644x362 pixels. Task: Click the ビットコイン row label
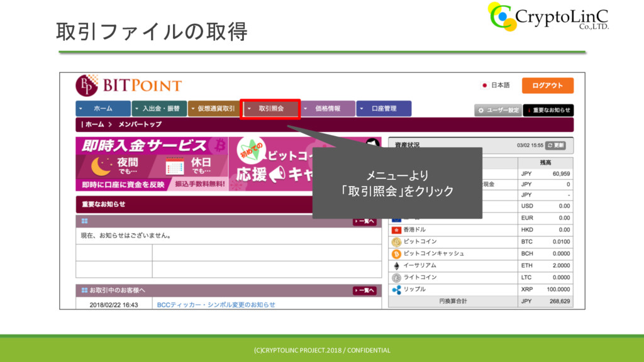pyautogui.click(x=420, y=242)
